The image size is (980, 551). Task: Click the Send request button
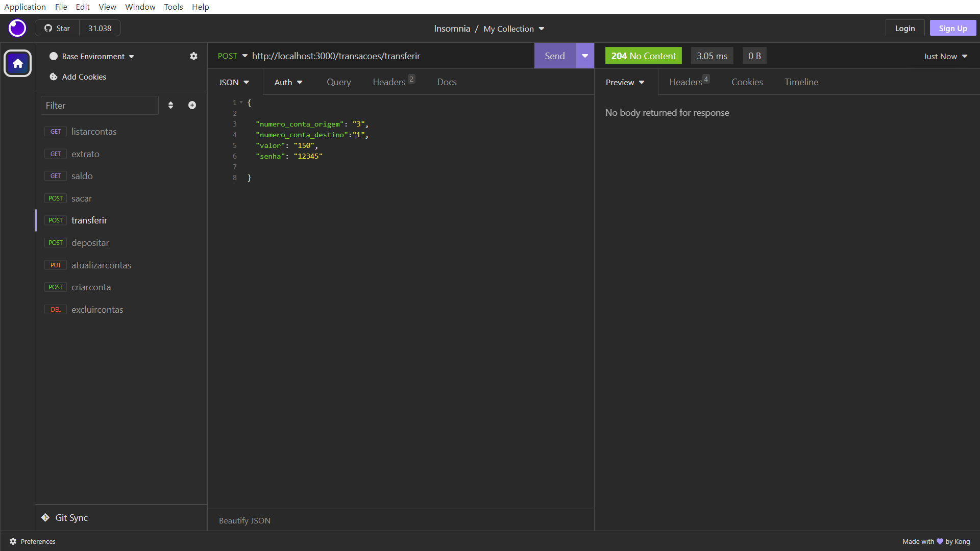[554, 56]
